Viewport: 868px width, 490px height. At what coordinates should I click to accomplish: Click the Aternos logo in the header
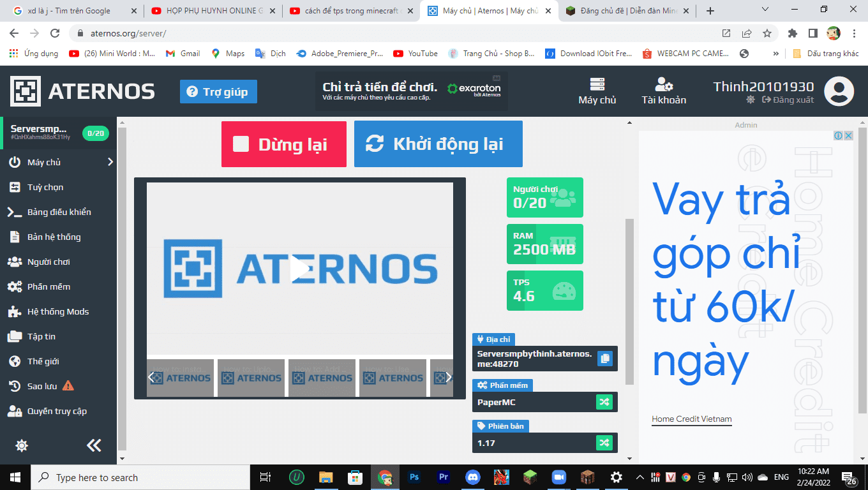pos(82,91)
